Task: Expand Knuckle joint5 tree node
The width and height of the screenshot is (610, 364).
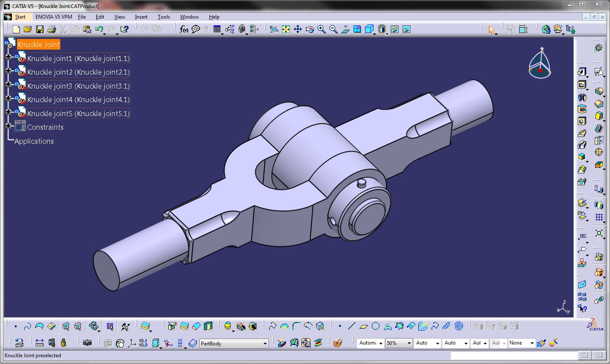Action: (x=8, y=112)
